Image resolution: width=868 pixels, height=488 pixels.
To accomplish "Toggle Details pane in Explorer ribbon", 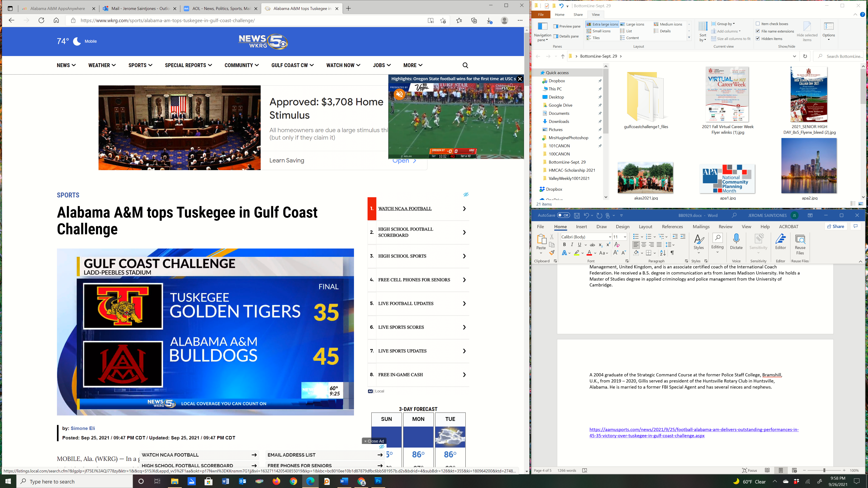I will [566, 36].
